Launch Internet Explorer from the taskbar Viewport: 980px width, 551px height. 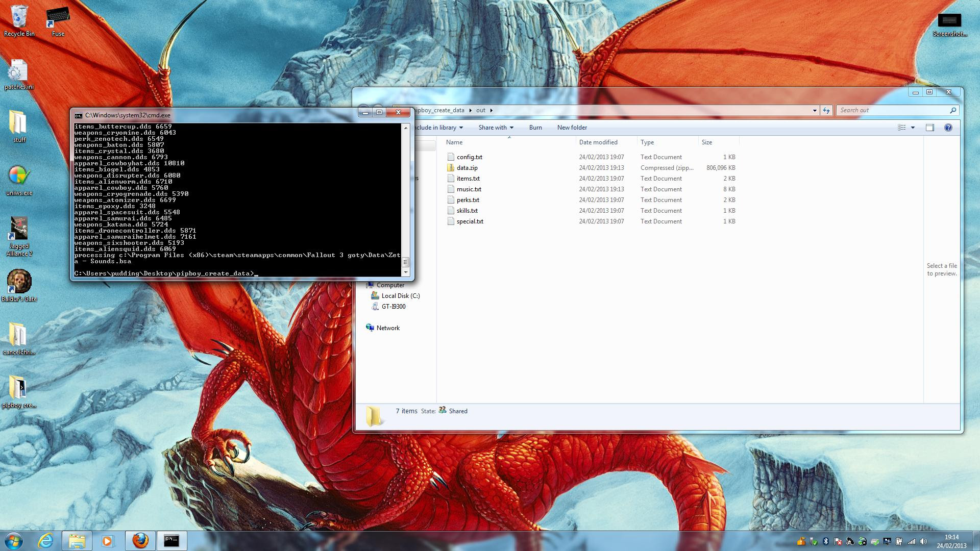coord(46,540)
